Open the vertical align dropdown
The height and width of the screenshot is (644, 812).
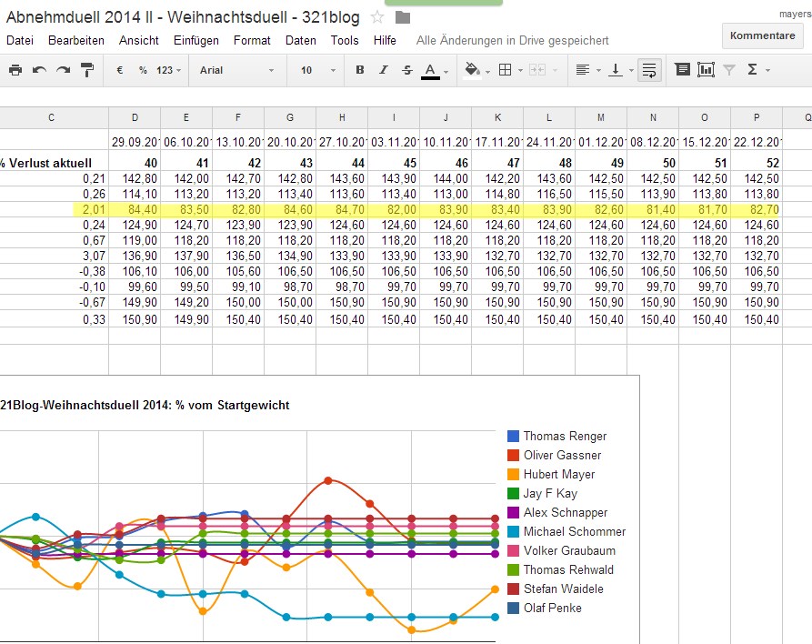[x=620, y=69]
